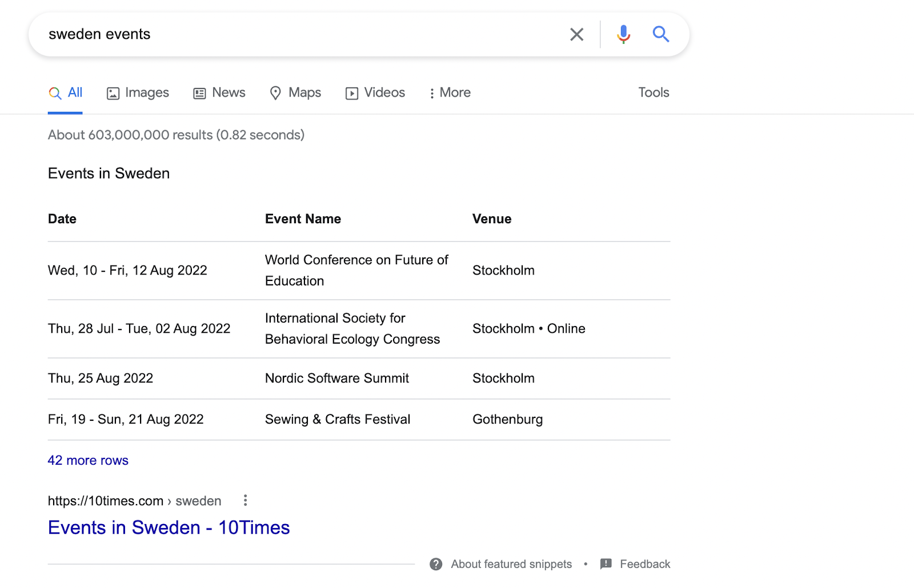
Task: Click the Sewing & Crafts Festival event row
Action: 337,420
